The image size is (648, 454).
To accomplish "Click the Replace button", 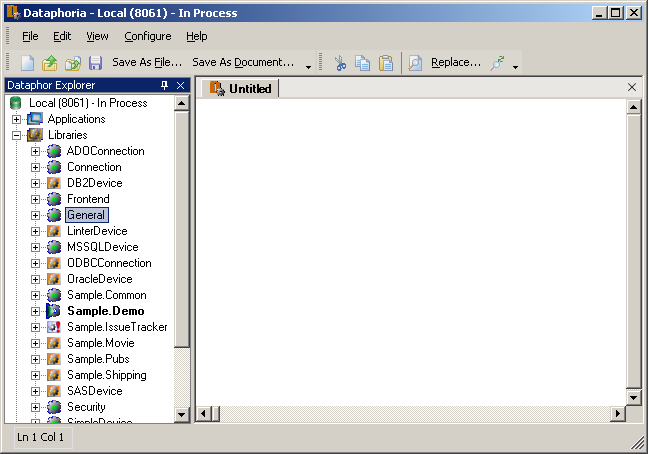I will tap(455, 62).
